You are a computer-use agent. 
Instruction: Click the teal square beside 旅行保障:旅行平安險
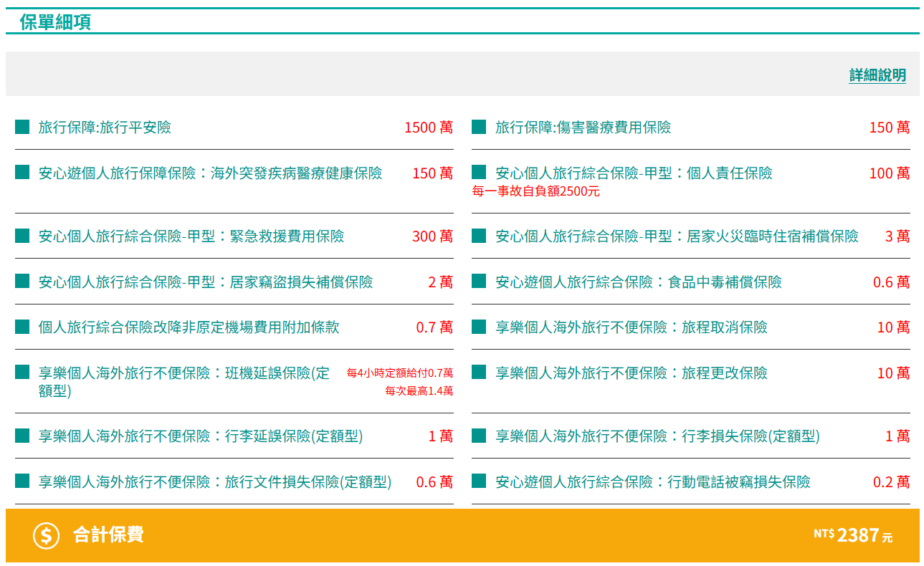point(22,128)
